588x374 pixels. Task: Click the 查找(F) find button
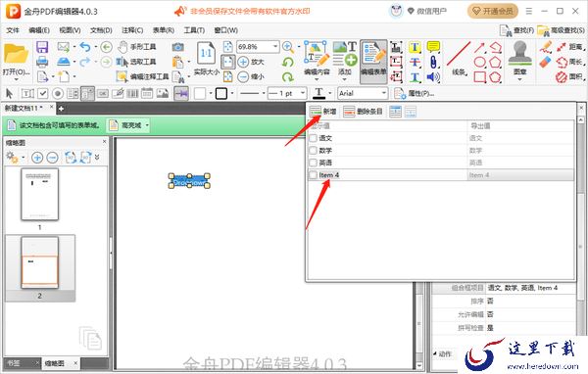point(517,30)
